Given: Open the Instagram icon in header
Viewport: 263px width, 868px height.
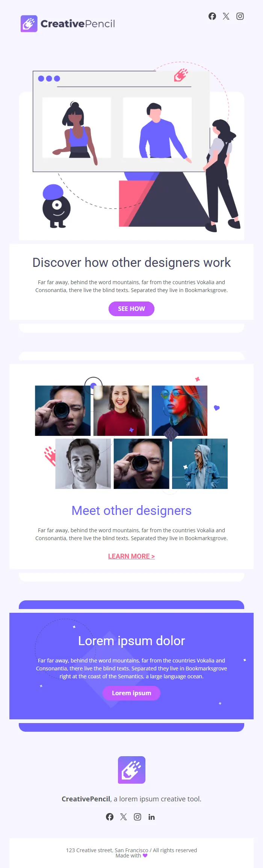Looking at the screenshot, I should click(x=240, y=16).
